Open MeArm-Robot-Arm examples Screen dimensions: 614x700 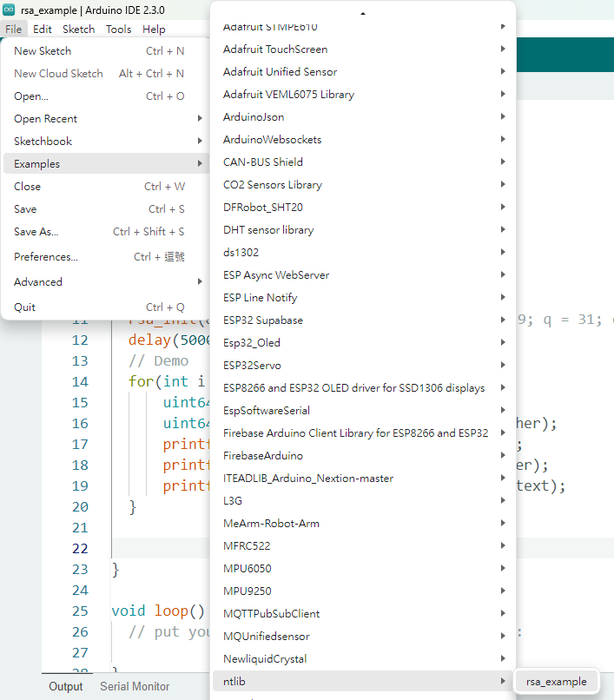tap(363, 523)
